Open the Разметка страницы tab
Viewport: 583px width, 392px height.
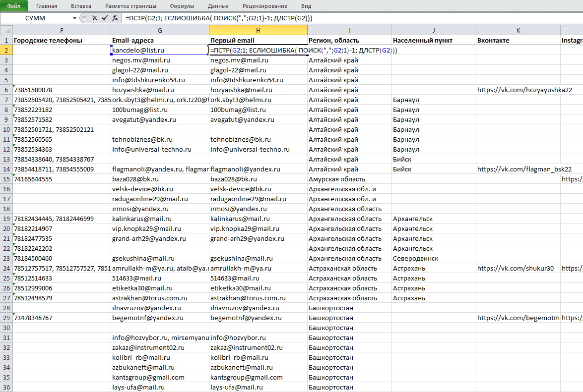pyautogui.click(x=130, y=6)
